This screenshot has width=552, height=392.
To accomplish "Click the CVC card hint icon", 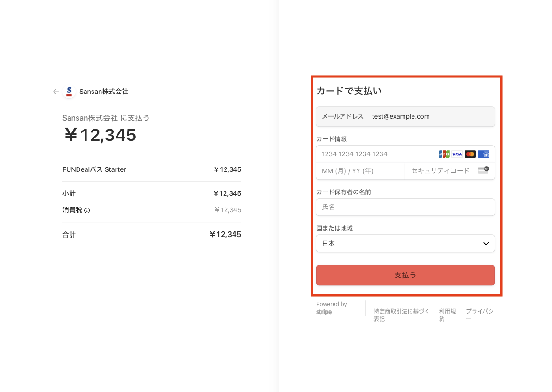I will 483,170.
